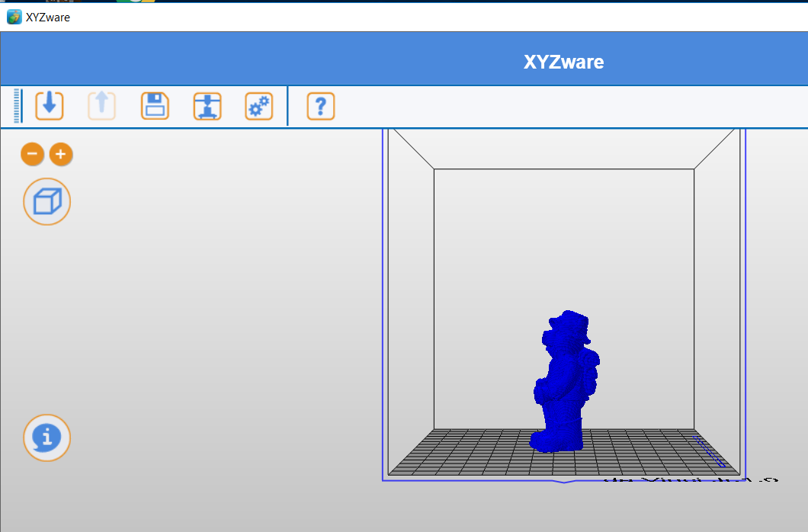This screenshot has height=532, width=808.
Task: Click the Import model icon
Action: [50, 106]
